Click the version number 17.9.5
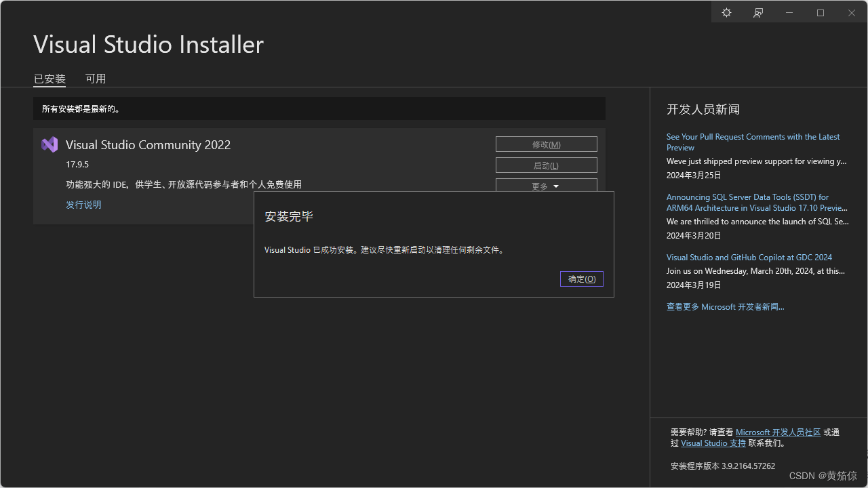This screenshot has width=868, height=488. coord(77,165)
